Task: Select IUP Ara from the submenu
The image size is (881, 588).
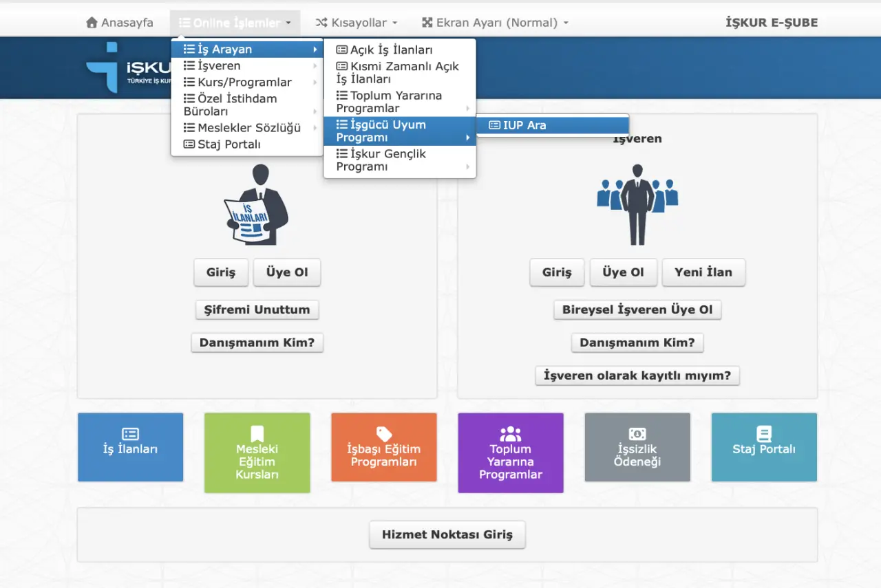Action: click(x=524, y=125)
